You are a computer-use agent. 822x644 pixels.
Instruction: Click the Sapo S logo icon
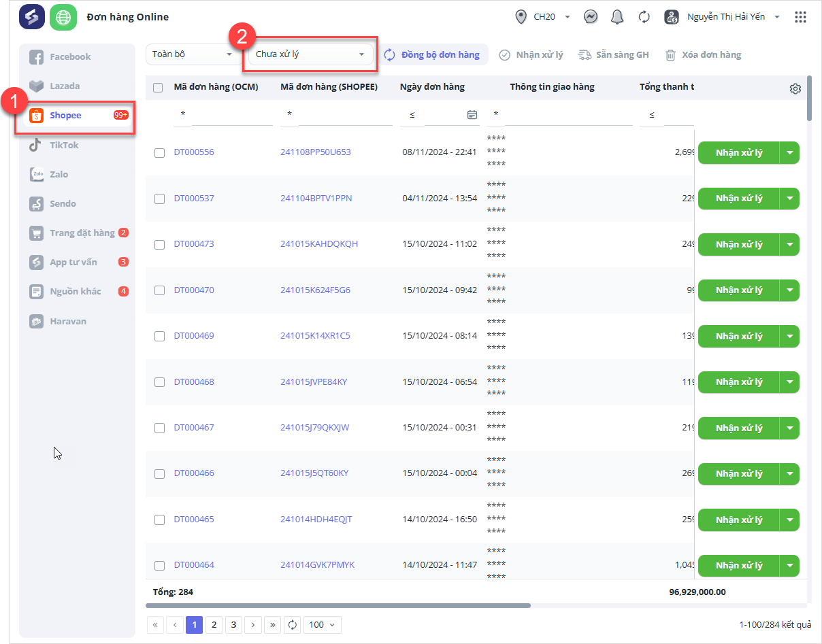[32, 17]
